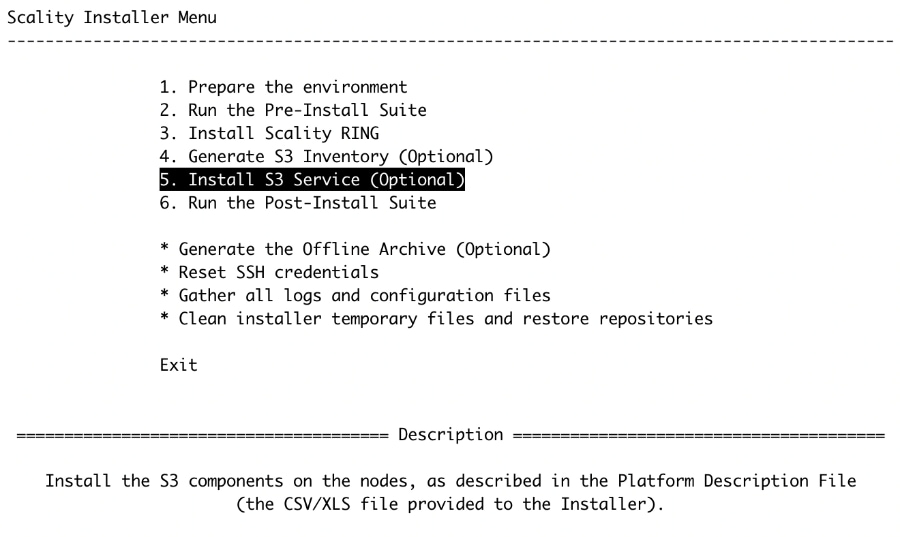
Task: Choose Clean installer temporary files option
Action: point(436,318)
